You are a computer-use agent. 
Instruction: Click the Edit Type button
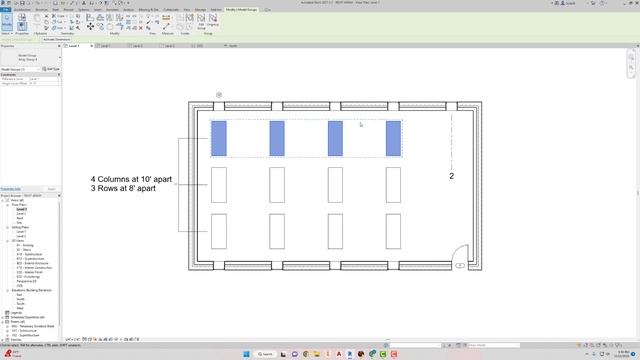click(51, 69)
